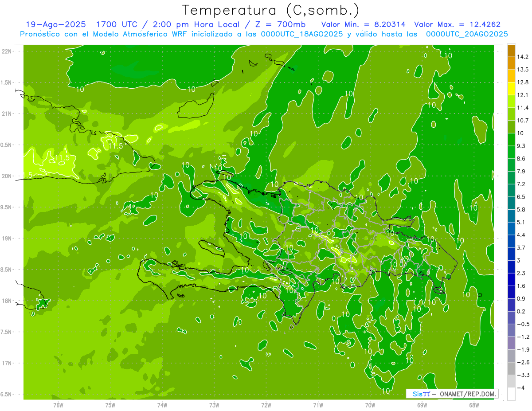Click legend value '-1.9'
The image size is (532, 411).
(523, 349)
